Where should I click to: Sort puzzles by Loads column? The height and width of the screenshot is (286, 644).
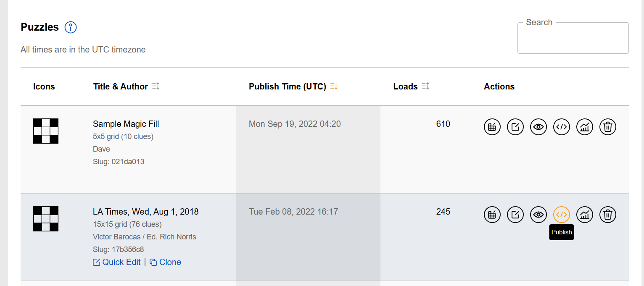pos(425,86)
